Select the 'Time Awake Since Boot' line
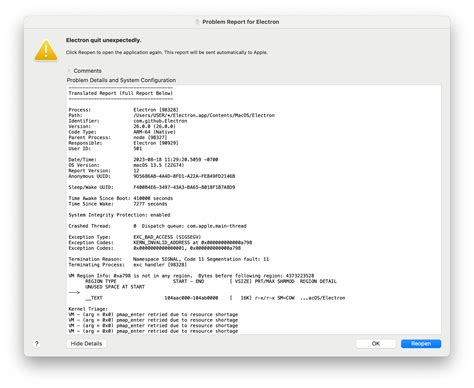Viewport: 474px width, 388px height. tap(121, 198)
